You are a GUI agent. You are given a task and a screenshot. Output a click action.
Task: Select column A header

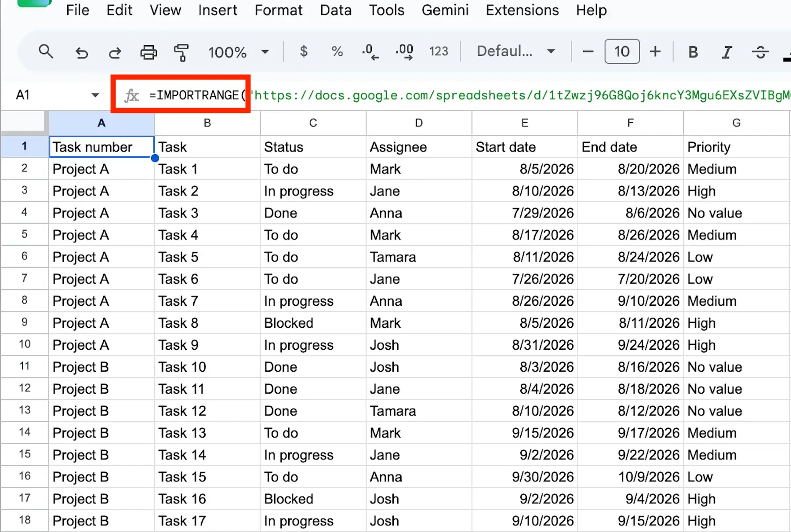102,123
